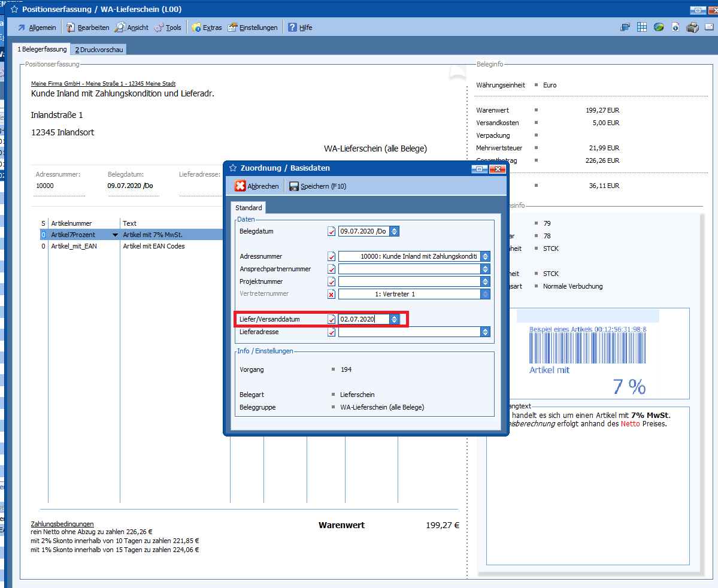This screenshot has height=588, width=718.
Task: Click the red X Abbrechen icon
Action: coord(240,186)
